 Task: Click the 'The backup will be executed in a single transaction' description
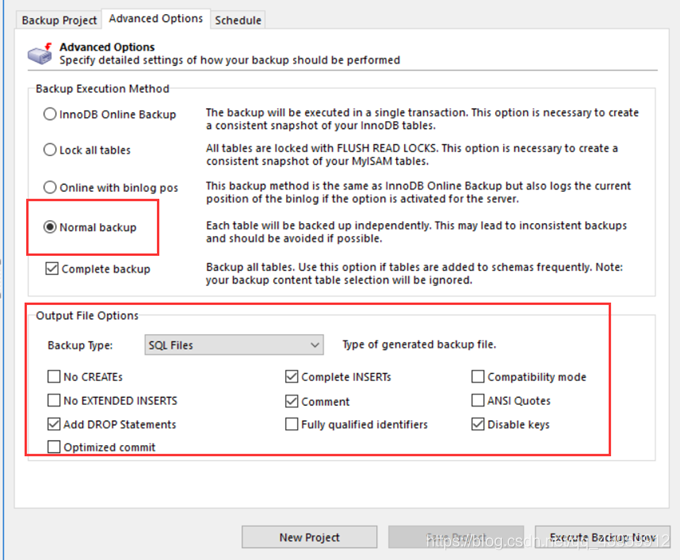click(x=422, y=119)
